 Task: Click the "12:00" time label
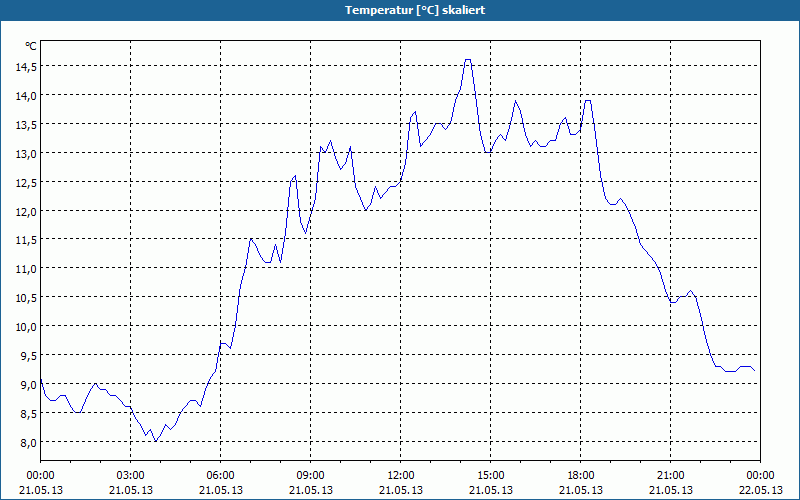click(x=401, y=476)
